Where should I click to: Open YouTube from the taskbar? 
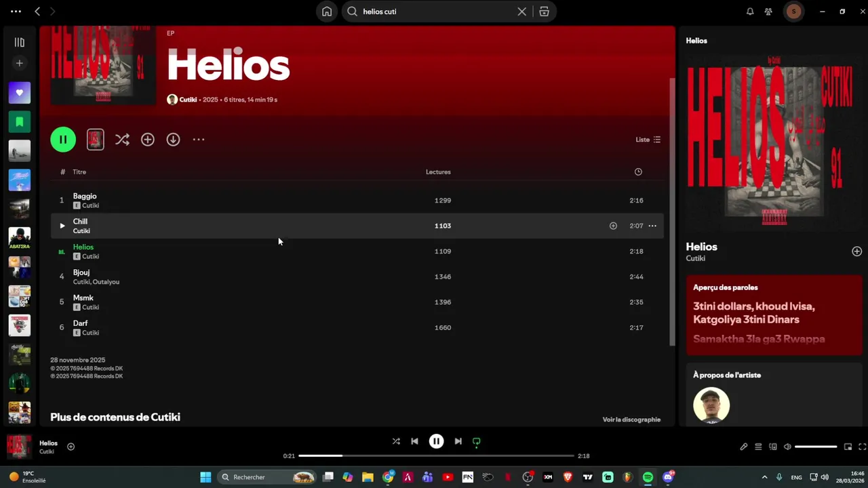[x=448, y=477]
